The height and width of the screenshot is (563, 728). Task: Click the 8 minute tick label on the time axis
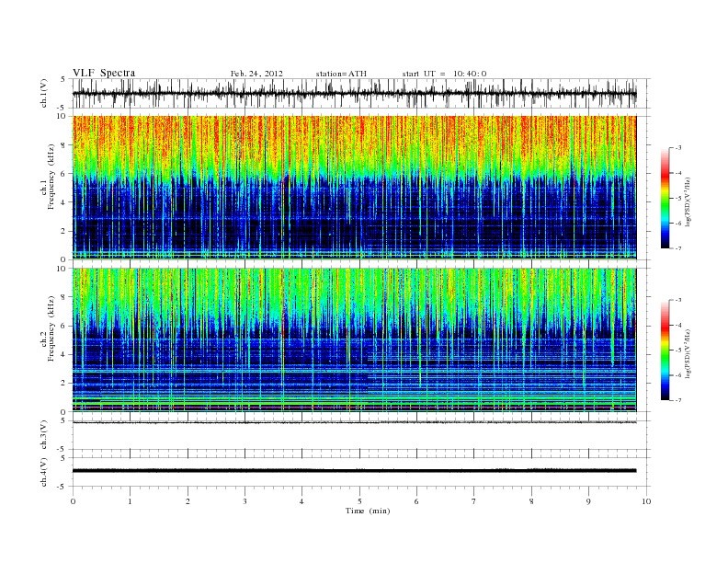531,501
